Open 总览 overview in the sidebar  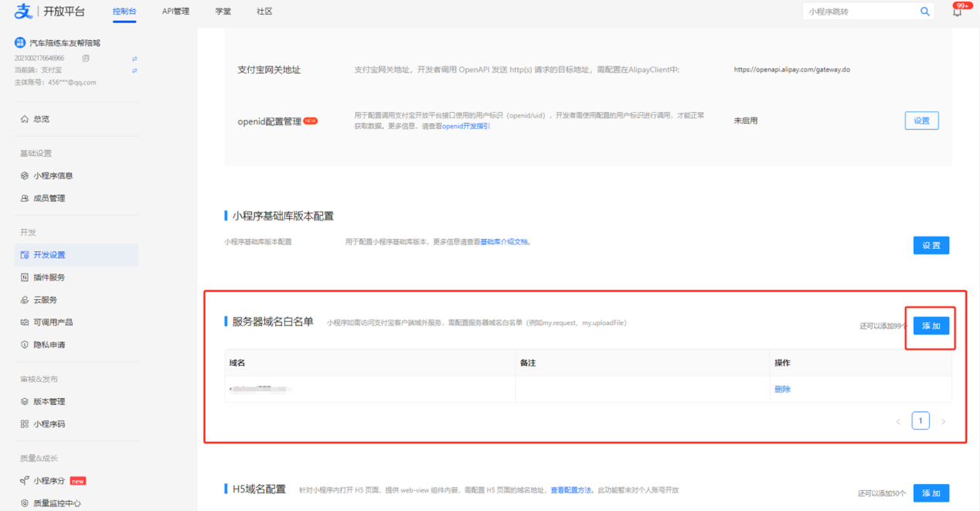pos(41,119)
